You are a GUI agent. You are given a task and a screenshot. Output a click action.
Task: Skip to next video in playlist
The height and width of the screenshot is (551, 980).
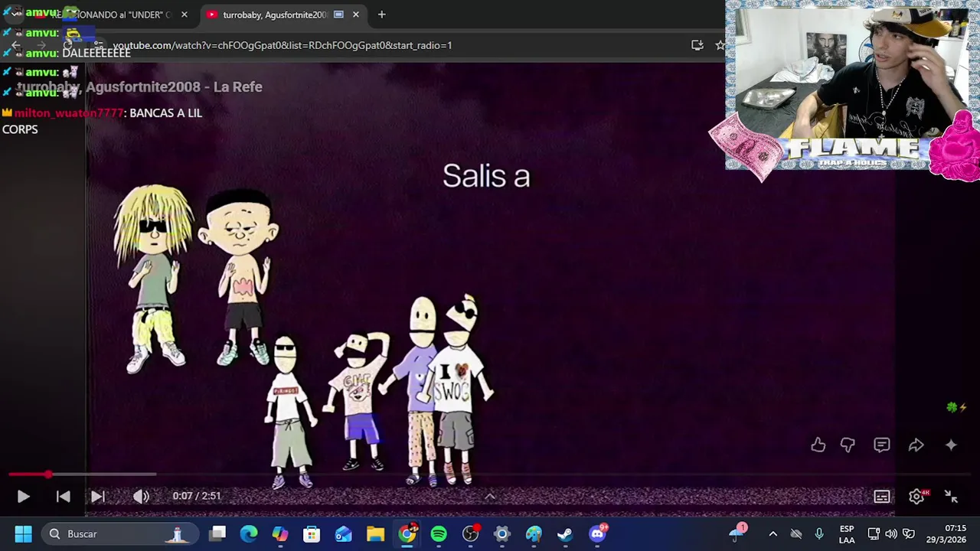pos(98,497)
